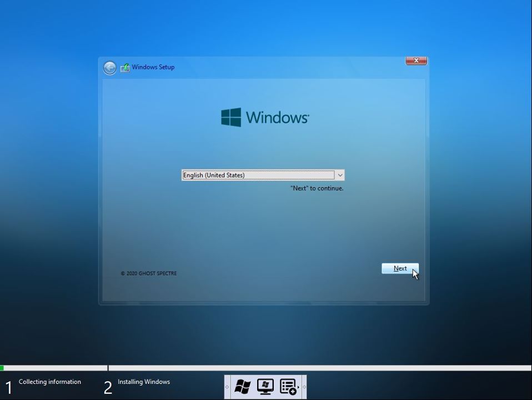Click the monitor icon in bottom toolbar
Viewport: 532px width, 400px height.
tap(265, 387)
